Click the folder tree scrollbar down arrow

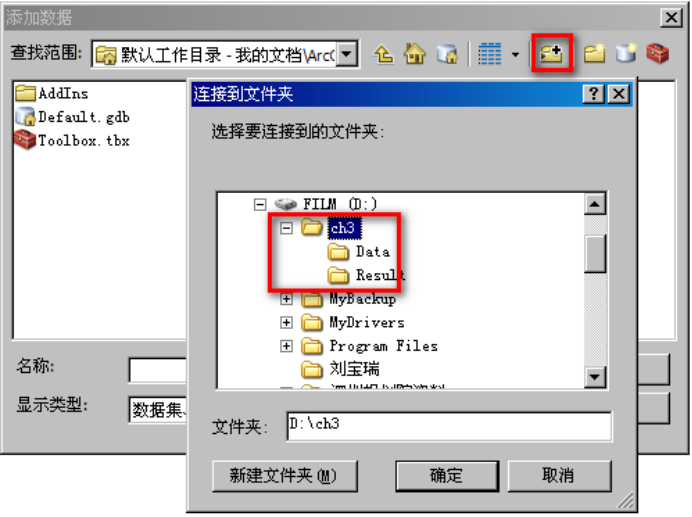coord(594,377)
